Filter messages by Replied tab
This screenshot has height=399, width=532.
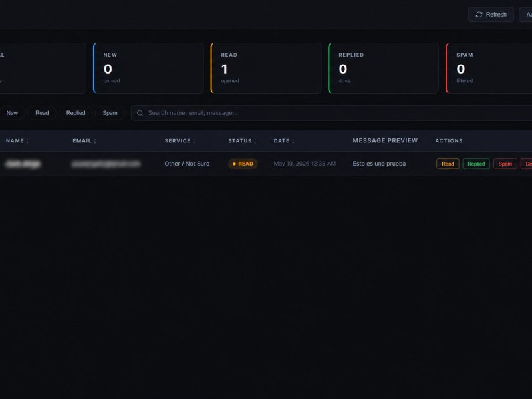[x=76, y=113]
